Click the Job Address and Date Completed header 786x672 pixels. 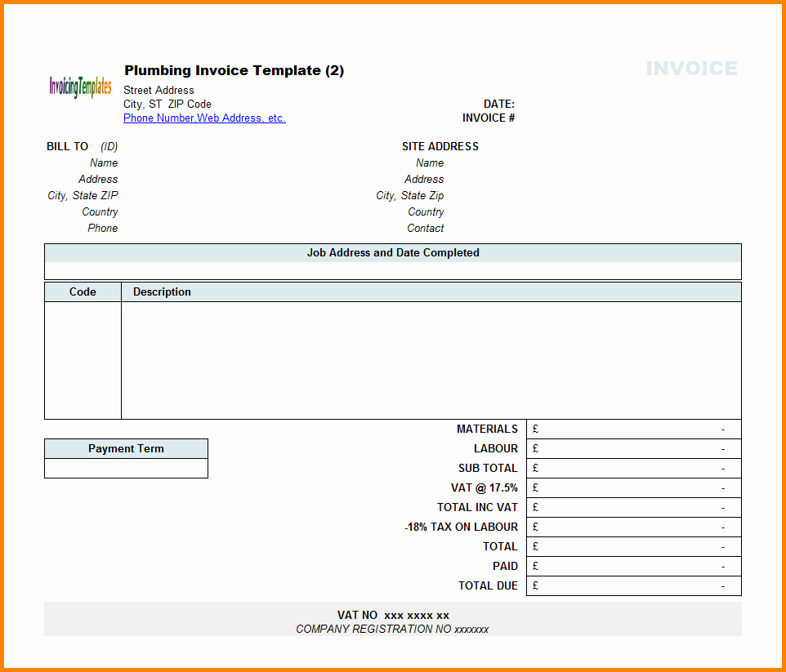pos(393,253)
